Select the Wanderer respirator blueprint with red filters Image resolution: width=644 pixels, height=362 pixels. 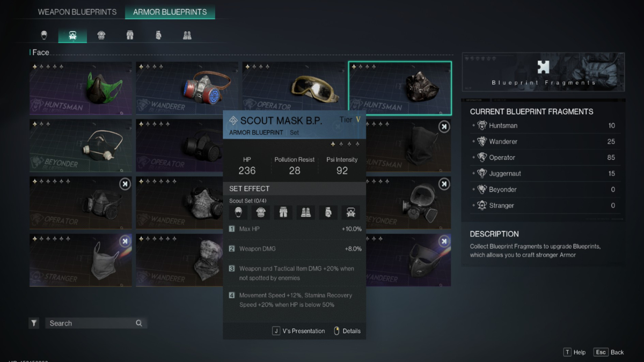pos(187,88)
